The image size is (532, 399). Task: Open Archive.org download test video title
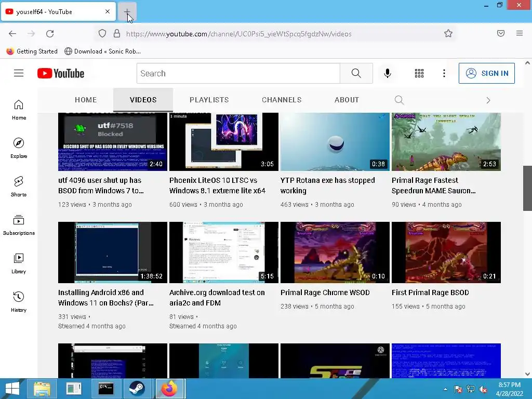pos(217,298)
